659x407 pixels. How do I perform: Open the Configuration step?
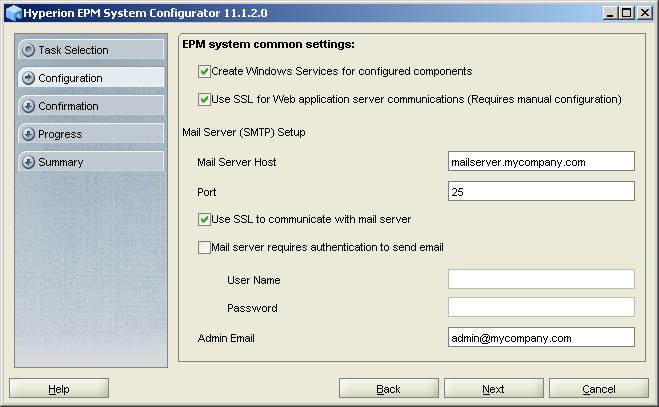[x=91, y=78]
